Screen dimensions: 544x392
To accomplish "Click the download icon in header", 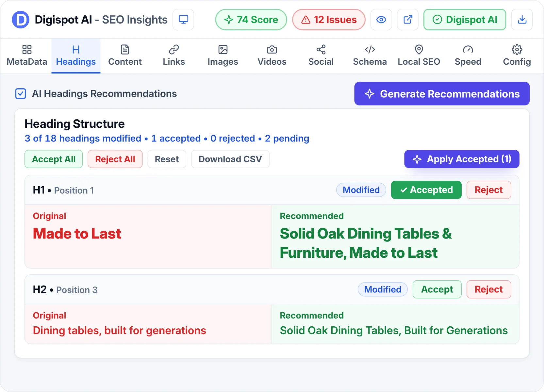I will click(x=522, y=20).
